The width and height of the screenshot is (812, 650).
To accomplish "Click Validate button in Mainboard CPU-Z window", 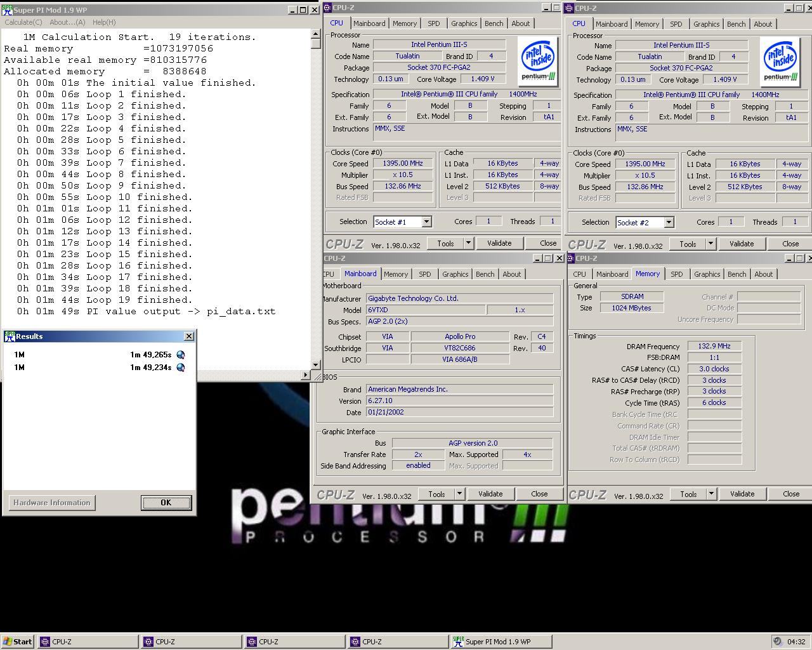I will coord(490,494).
